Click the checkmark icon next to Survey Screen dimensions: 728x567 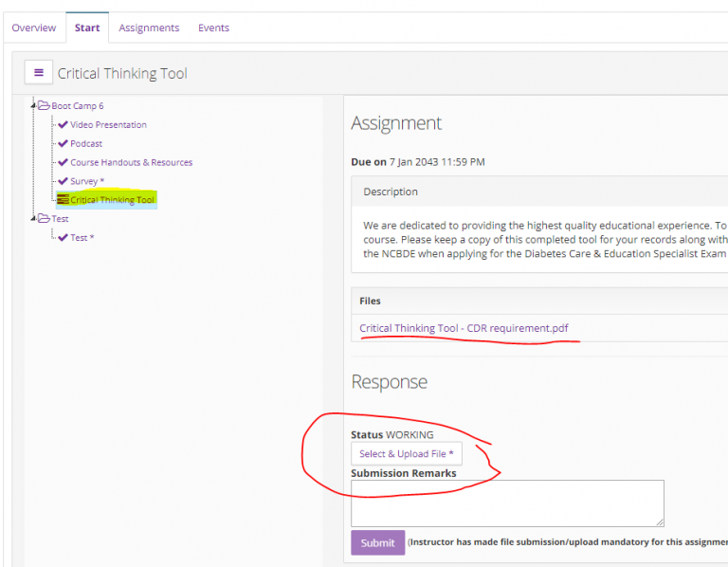(x=63, y=181)
